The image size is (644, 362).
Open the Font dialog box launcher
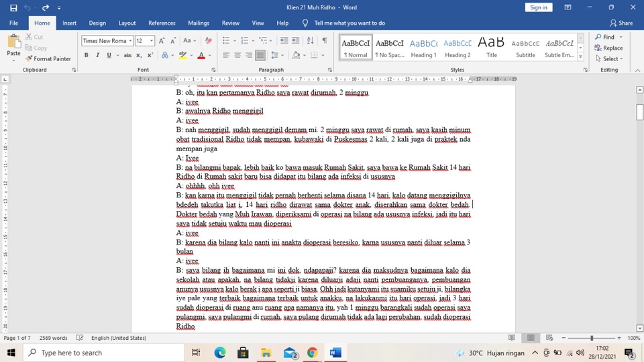(x=213, y=70)
